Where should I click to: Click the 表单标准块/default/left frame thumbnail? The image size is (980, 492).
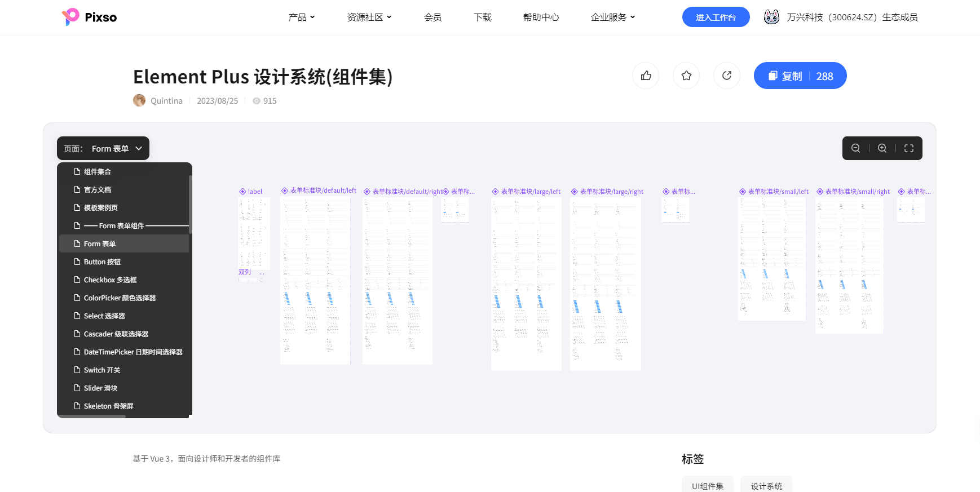tap(315, 279)
